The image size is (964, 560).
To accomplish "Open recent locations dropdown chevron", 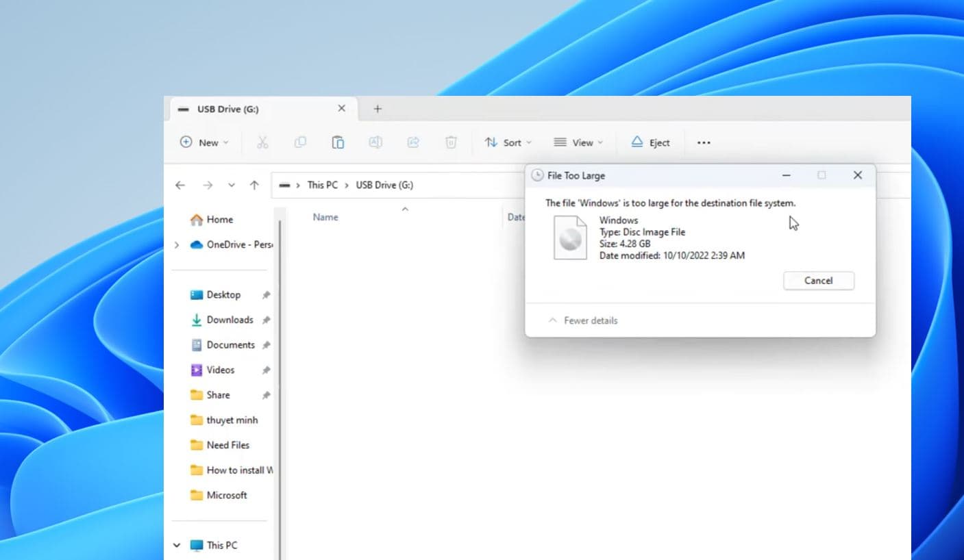I will point(232,185).
